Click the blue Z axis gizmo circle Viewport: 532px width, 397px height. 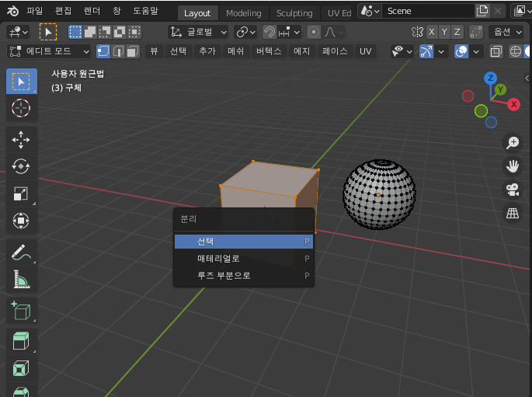coord(490,78)
